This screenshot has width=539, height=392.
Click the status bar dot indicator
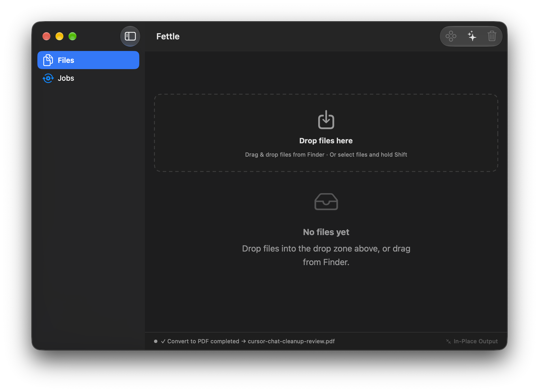pyautogui.click(x=156, y=341)
